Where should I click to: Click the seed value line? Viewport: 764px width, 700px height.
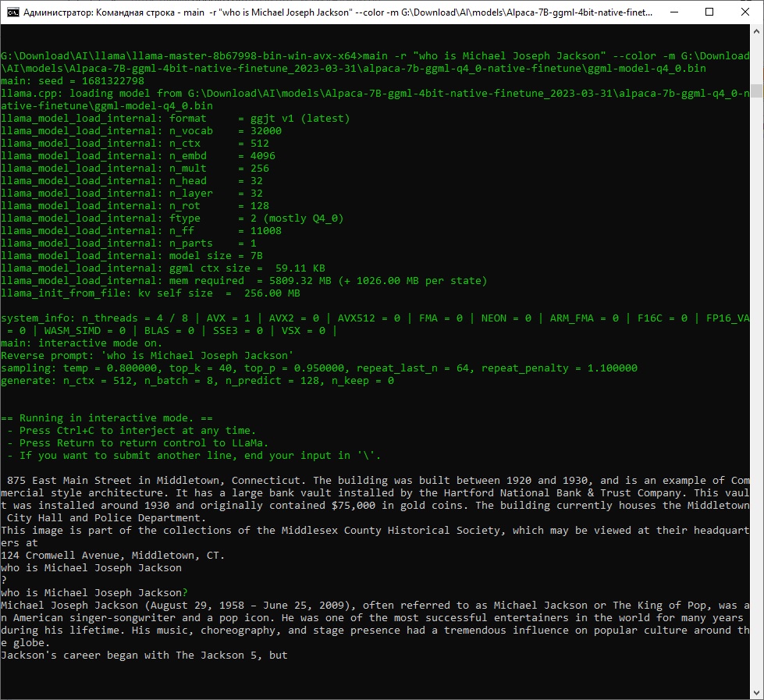[x=78, y=80]
